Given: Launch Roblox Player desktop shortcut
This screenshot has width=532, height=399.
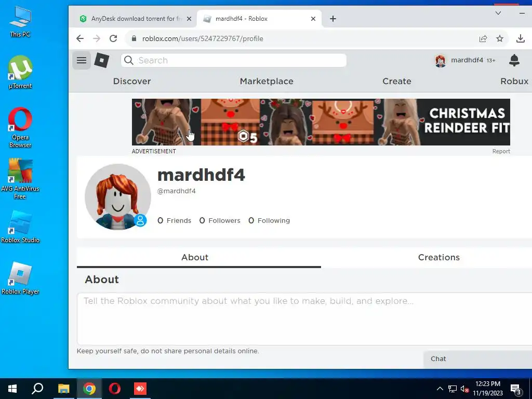Looking at the screenshot, I should 20,278.
